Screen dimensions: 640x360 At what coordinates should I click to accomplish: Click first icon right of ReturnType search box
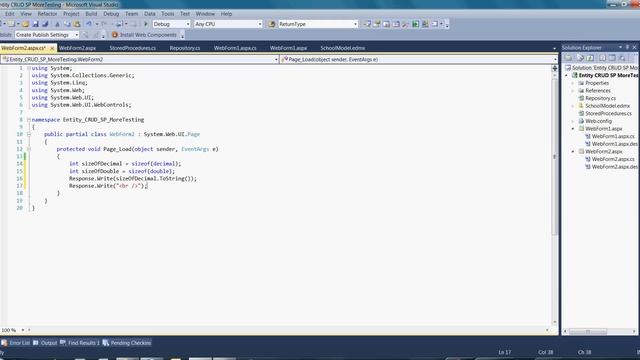(x=367, y=24)
